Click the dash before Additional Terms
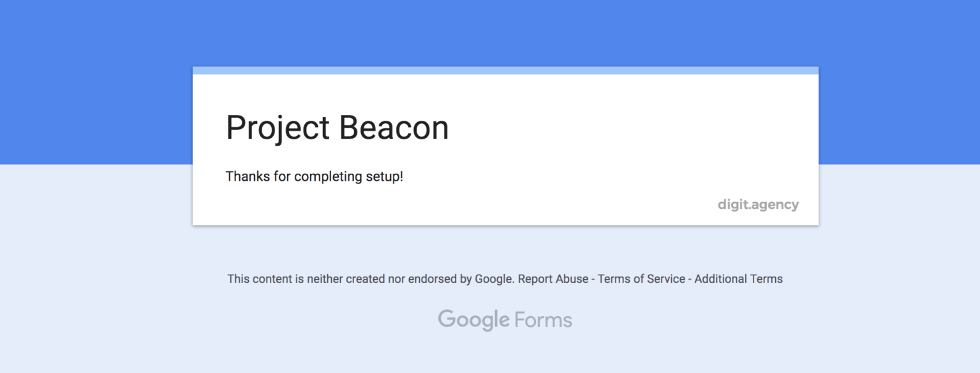This screenshot has width=980, height=373. (x=689, y=279)
